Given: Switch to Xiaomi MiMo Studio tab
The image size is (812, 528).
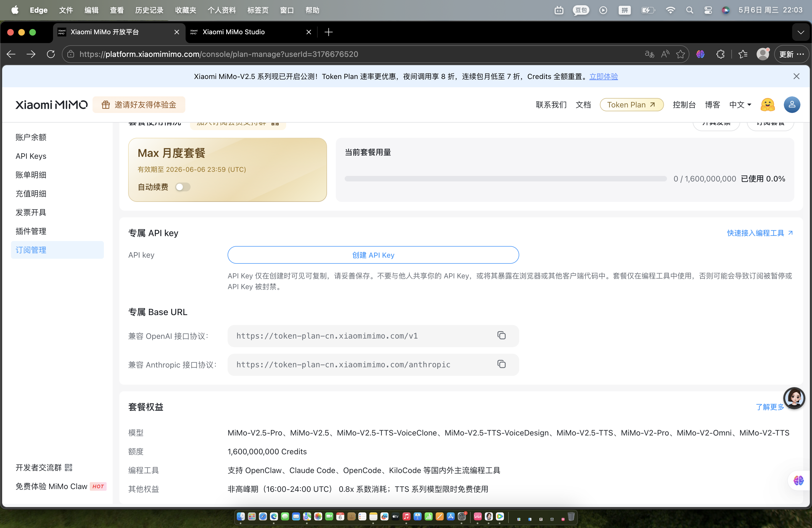Looking at the screenshot, I should (x=251, y=32).
